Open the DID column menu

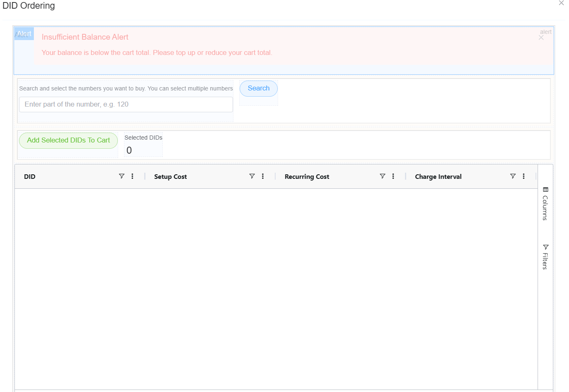132,176
